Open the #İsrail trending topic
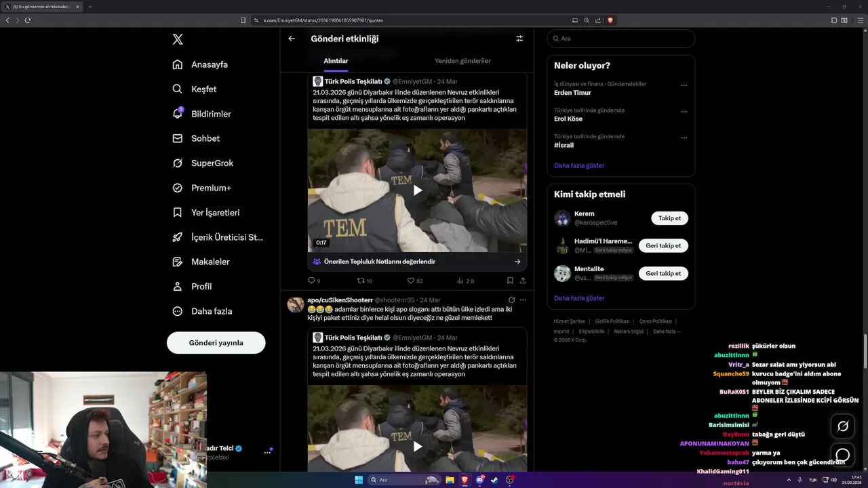 [x=564, y=145]
